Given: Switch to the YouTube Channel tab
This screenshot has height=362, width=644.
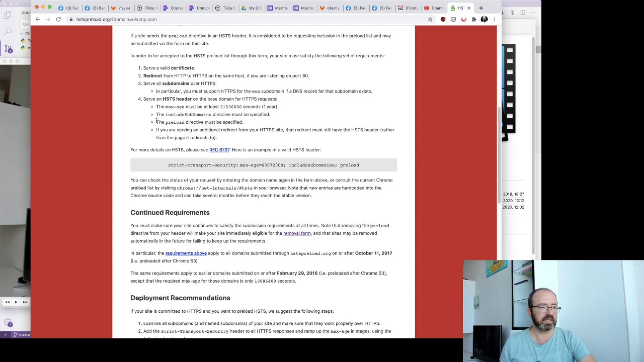Looking at the screenshot, I should [x=434, y=8].
